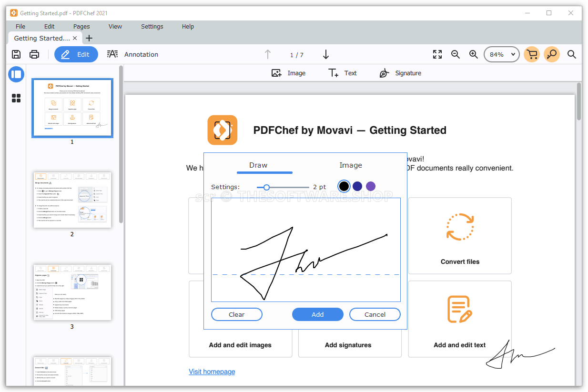The width and height of the screenshot is (588, 392).
Task: Select the Signature tool
Action: point(400,73)
